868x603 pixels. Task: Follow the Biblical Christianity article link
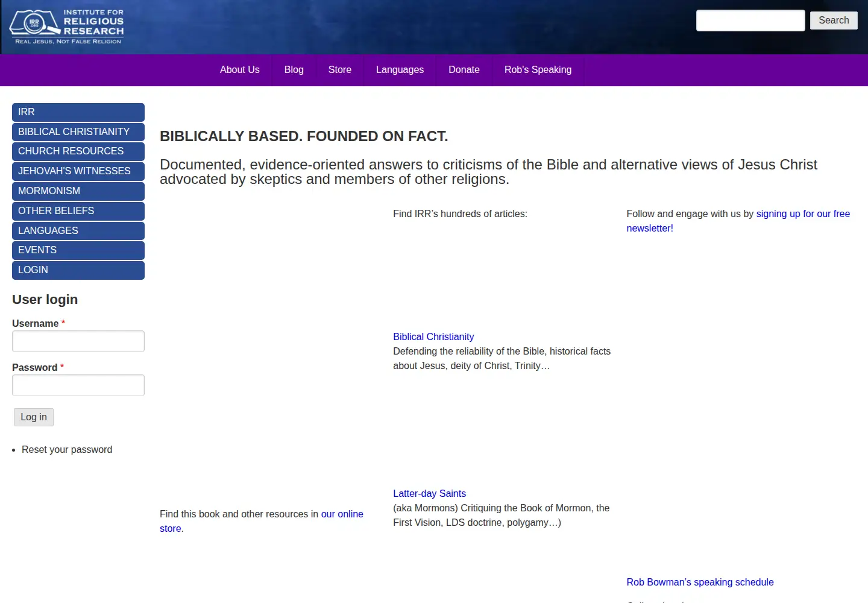(x=433, y=337)
